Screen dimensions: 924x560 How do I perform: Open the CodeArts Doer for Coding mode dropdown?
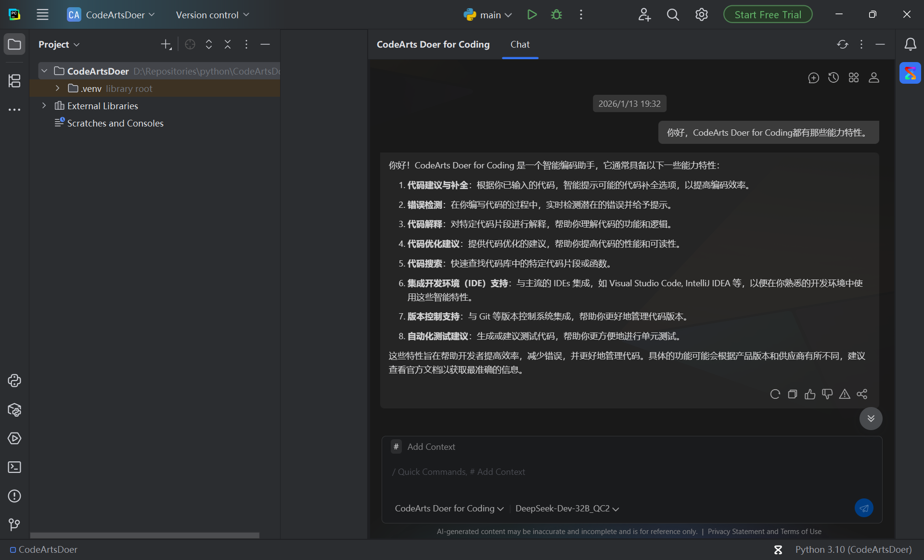click(449, 509)
